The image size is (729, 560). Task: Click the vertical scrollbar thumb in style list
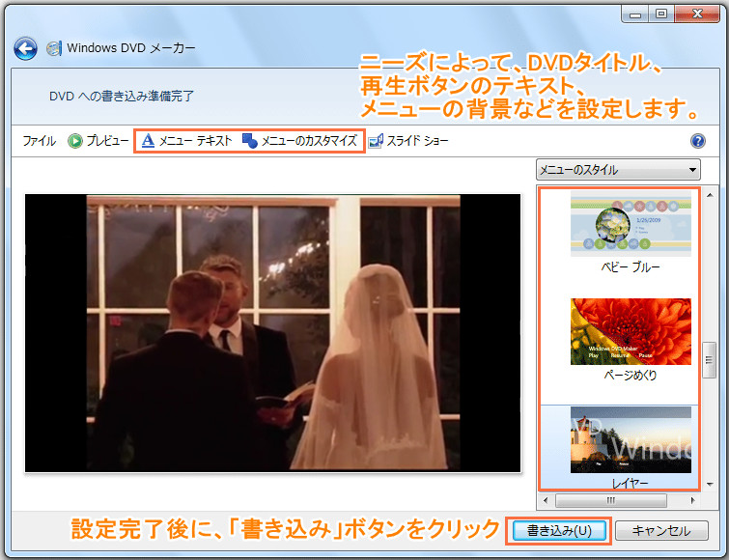point(709,360)
